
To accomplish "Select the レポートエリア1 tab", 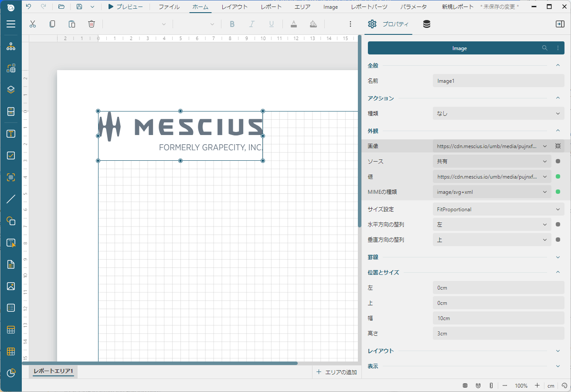I will 53,371.
